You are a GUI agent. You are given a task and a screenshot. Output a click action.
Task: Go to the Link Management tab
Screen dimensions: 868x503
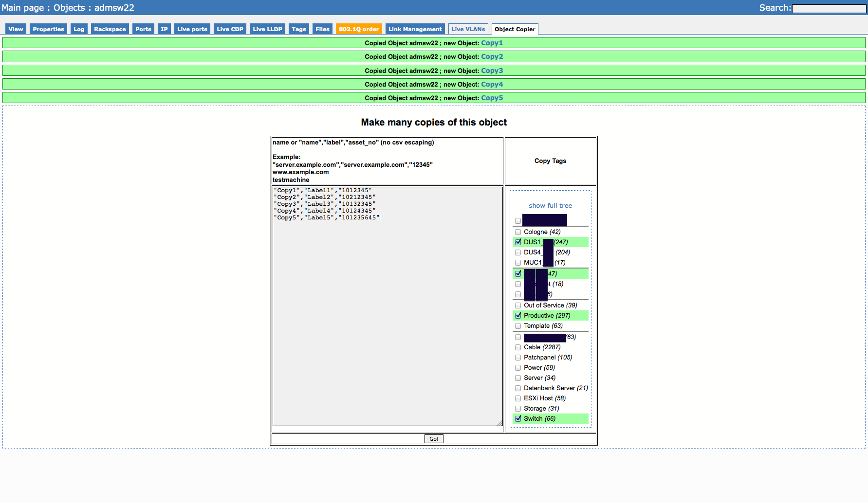point(415,29)
